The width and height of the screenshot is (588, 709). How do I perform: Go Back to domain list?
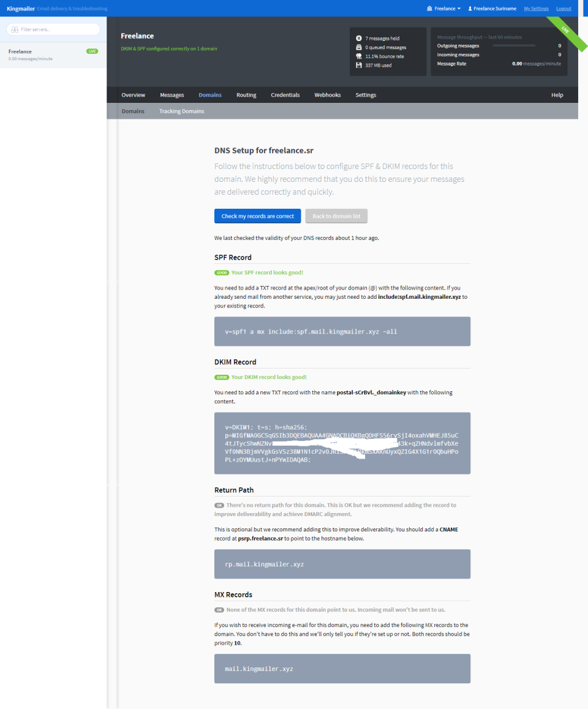click(336, 216)
